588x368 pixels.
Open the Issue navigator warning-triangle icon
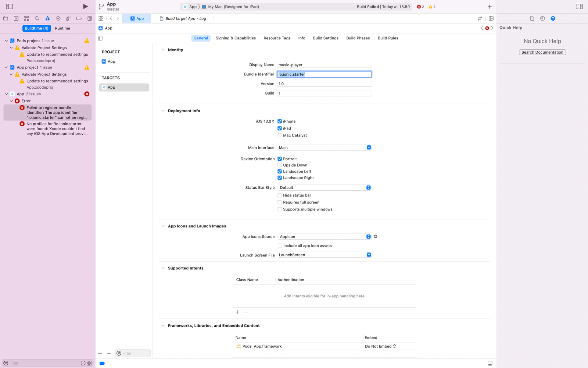pyautogui.click(x=47, y=18)
